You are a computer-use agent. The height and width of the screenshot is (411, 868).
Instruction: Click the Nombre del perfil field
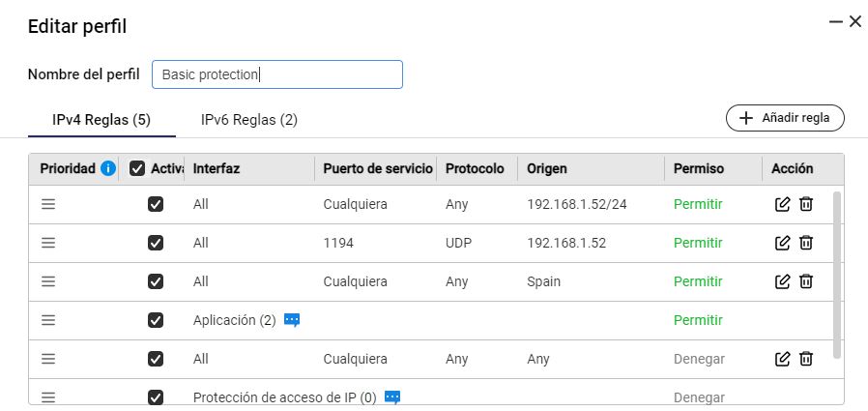(x=276, y=74)
